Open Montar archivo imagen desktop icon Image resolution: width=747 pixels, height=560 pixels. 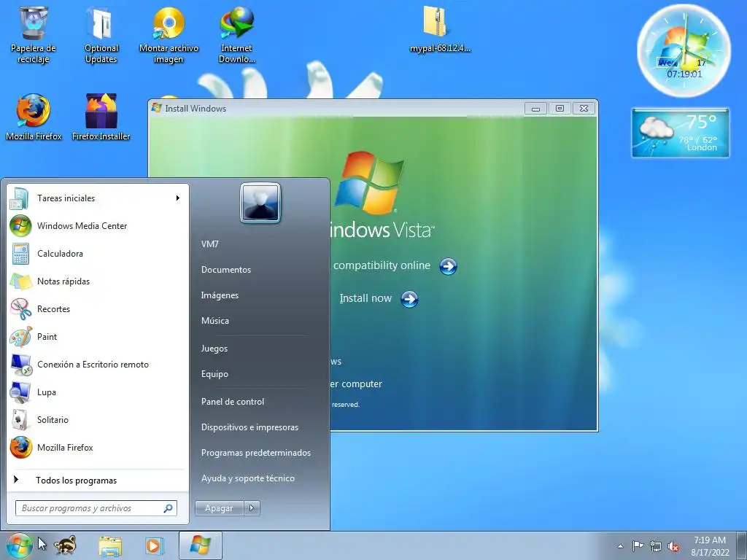(x=169, y=34)
